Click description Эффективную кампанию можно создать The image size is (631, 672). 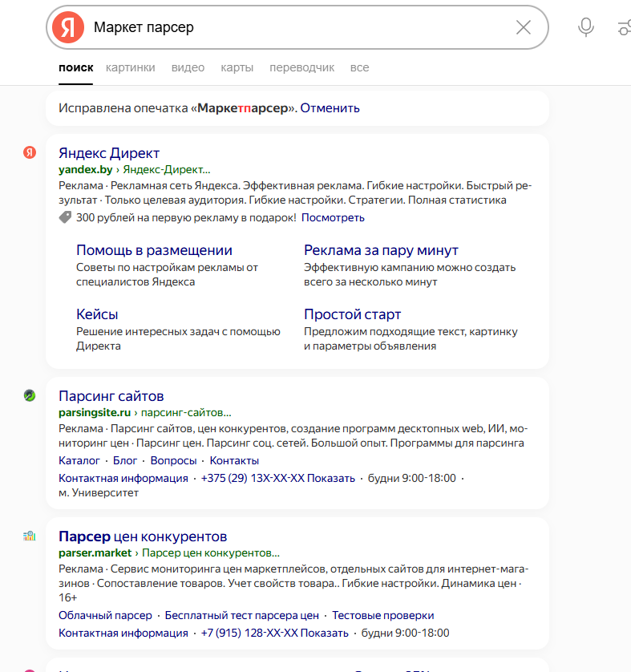(410, 275)
